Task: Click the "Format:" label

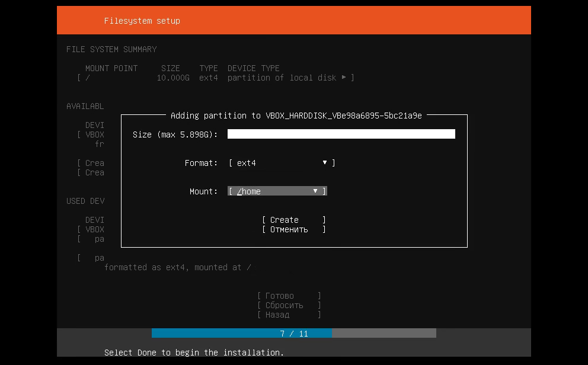Action: pos(201,163)
